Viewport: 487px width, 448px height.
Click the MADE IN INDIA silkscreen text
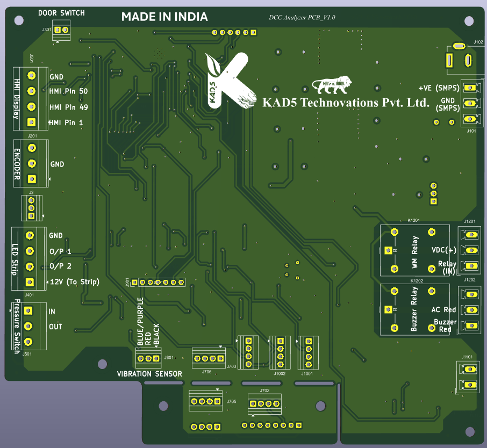point(164,17)
